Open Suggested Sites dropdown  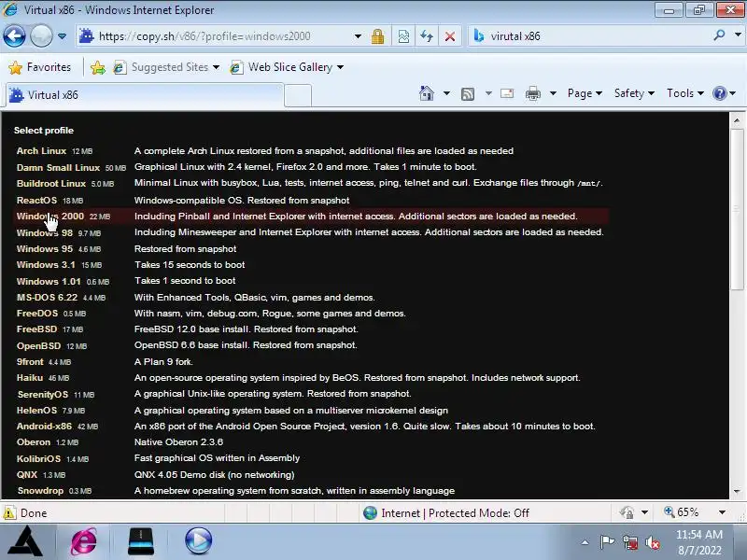tap(166, 67)
